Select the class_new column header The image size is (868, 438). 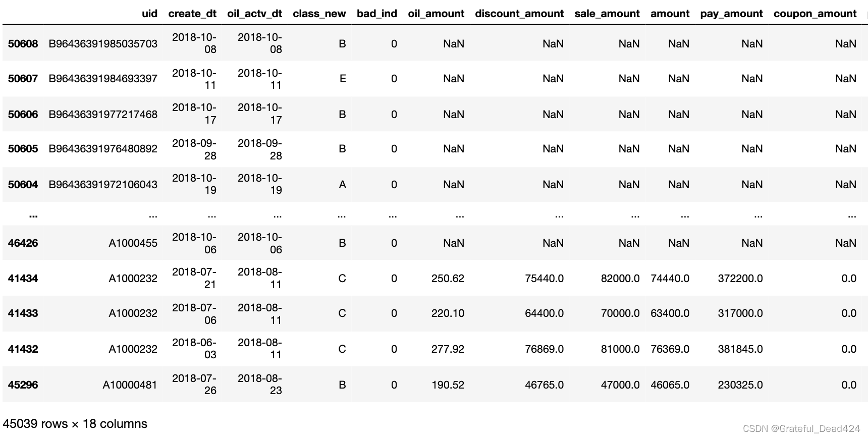point(319,14)
